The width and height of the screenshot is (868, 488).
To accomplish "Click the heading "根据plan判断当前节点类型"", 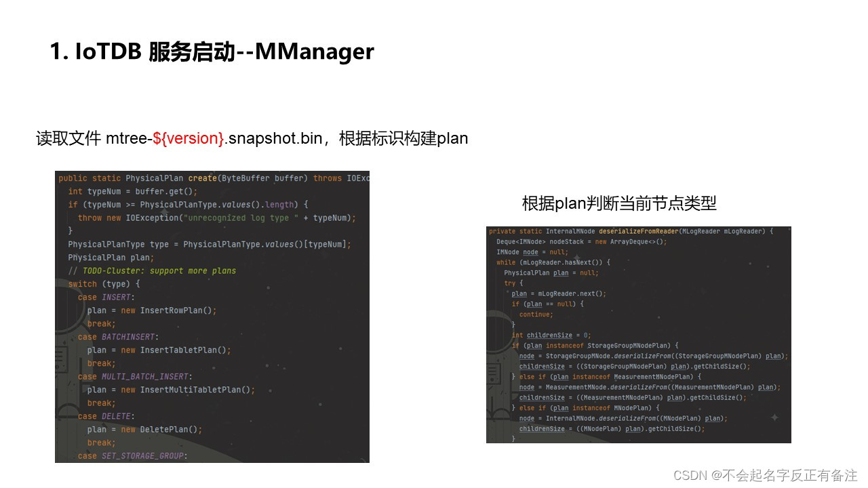I will tap(619, 203).
